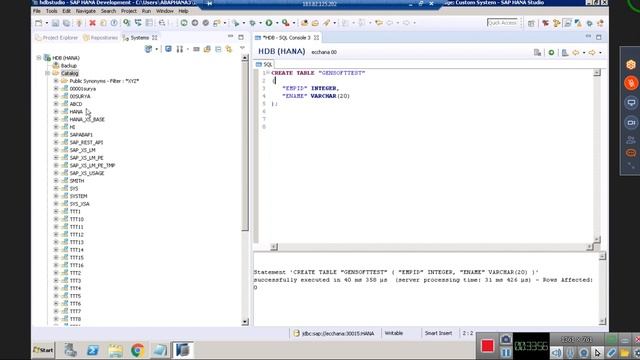Toggle the microphone icon in recorder bar
Screen dimensions: 640x360
(570, 353)
